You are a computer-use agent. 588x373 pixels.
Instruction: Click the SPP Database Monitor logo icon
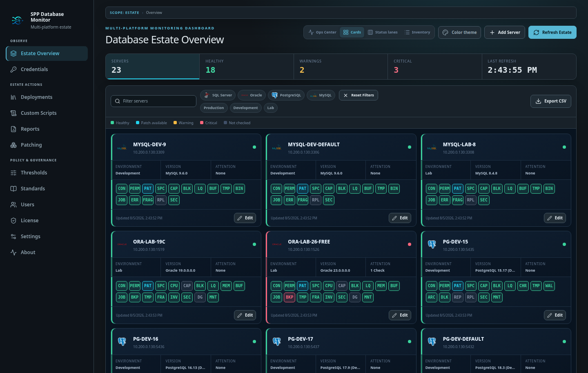[x=17, y=20]
